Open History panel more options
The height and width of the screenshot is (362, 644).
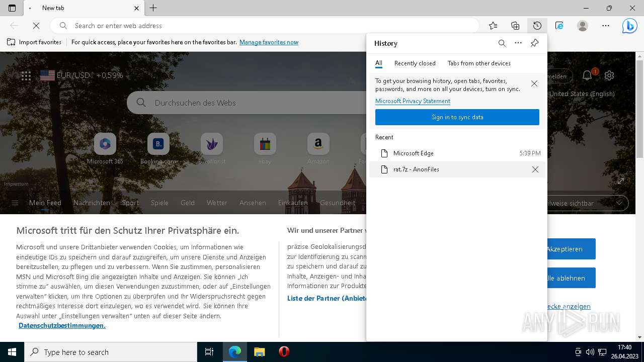coord(518,43)
